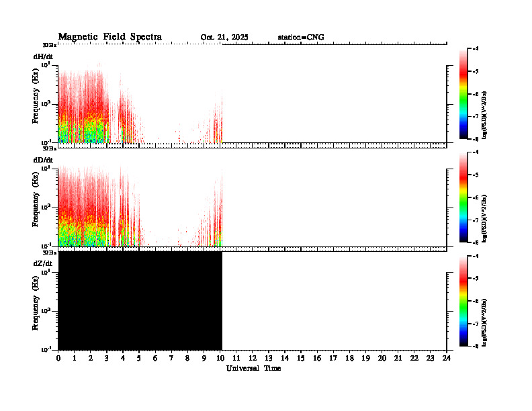
Task: Click the "-5" tick on dD/dt colorbar
Action: click(476, 175)
